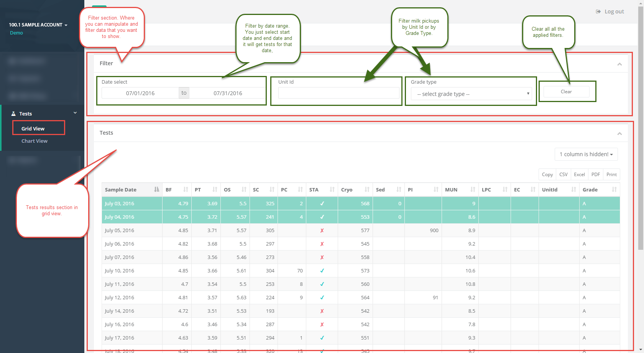Screen dimensions: 644x353
Task: Click the Unit Id input field
Action: [x=339, y=93]
